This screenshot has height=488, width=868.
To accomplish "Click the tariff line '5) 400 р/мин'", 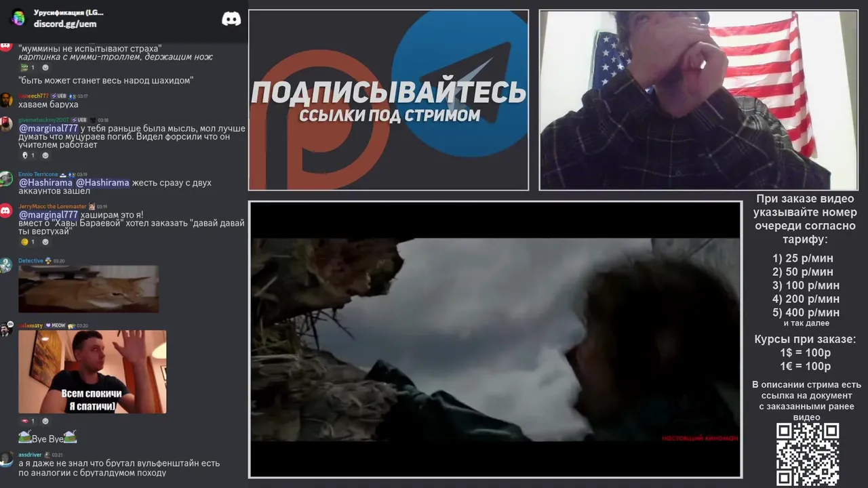I will tap(806, 312).
